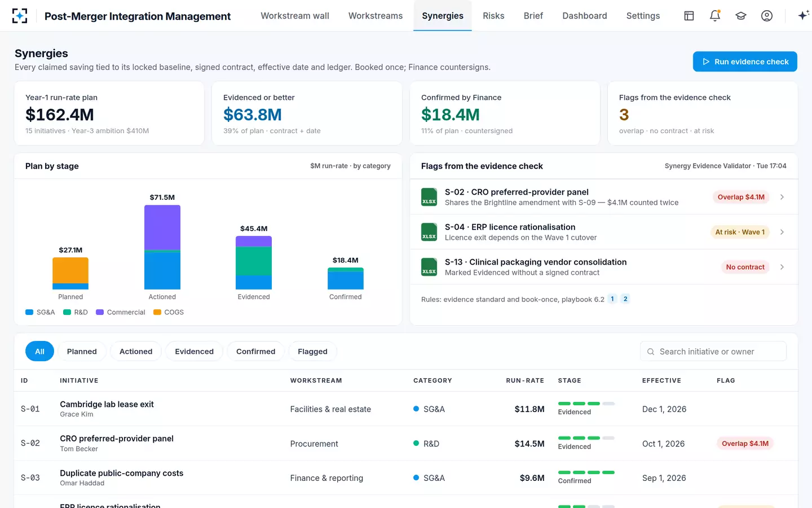
Task: Select the All filter chip
Action: (39, 351)
